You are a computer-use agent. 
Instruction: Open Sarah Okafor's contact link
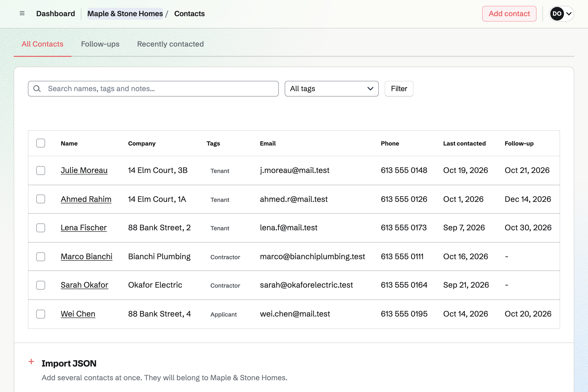pyautogui.click(x=85, y=285)
